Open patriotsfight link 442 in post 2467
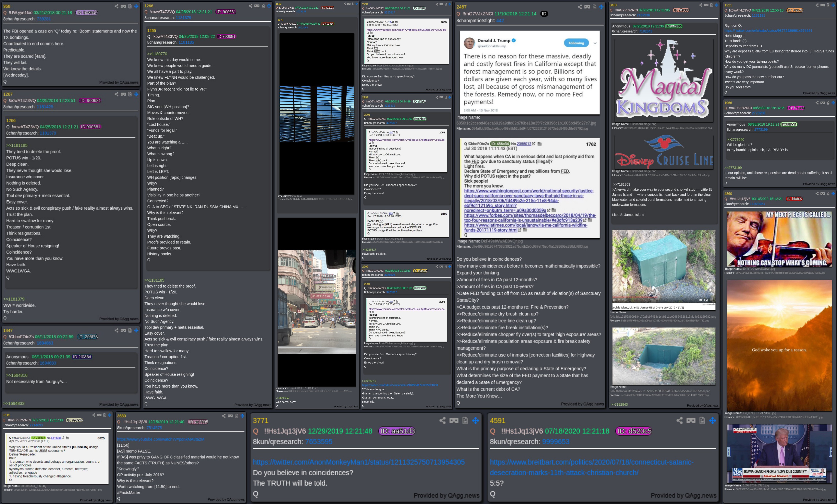This screenshot has width=837, height=504. pos(500,21)
